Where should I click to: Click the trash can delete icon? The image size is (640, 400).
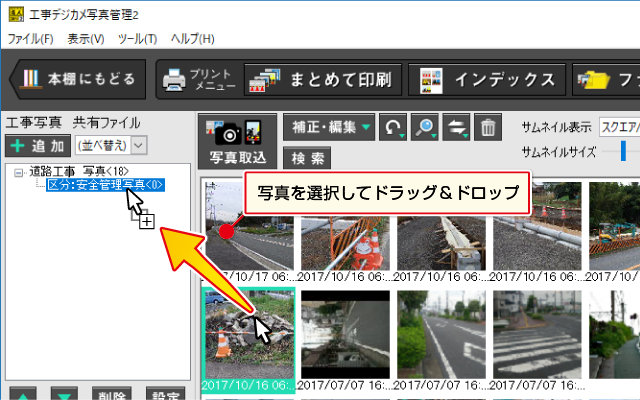(487, 127)
